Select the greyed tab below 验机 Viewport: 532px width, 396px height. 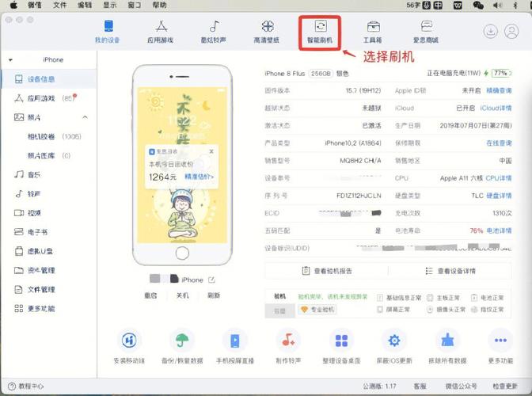click(x=280, y=310)
